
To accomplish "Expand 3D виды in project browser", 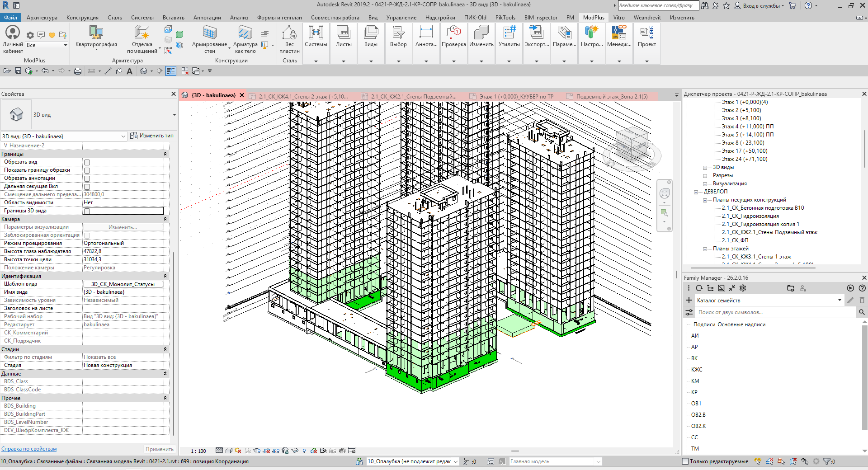I will click(x=705, y=168).
